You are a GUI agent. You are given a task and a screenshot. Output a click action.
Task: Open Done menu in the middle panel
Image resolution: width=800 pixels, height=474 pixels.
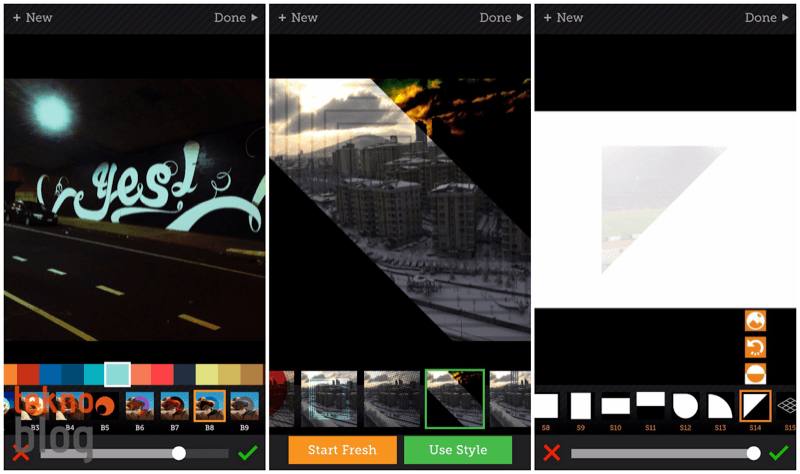[x=500, y=18]
